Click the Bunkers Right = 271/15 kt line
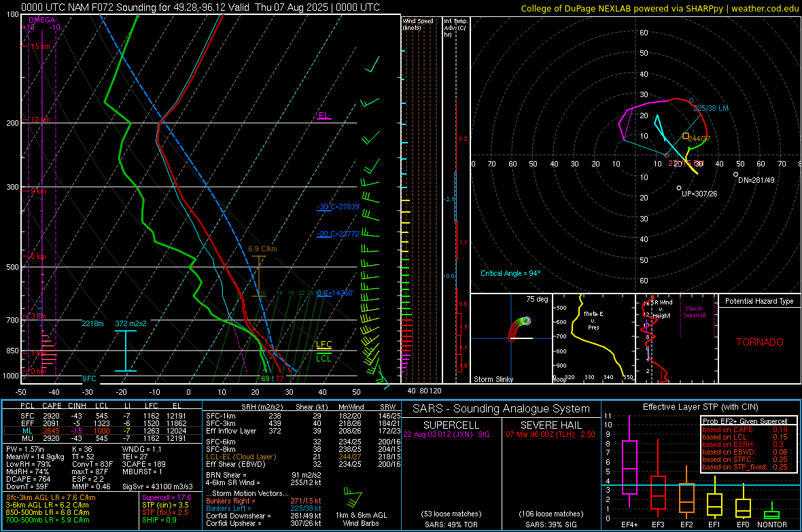This screenshot has height=532, width=802. 264,501
